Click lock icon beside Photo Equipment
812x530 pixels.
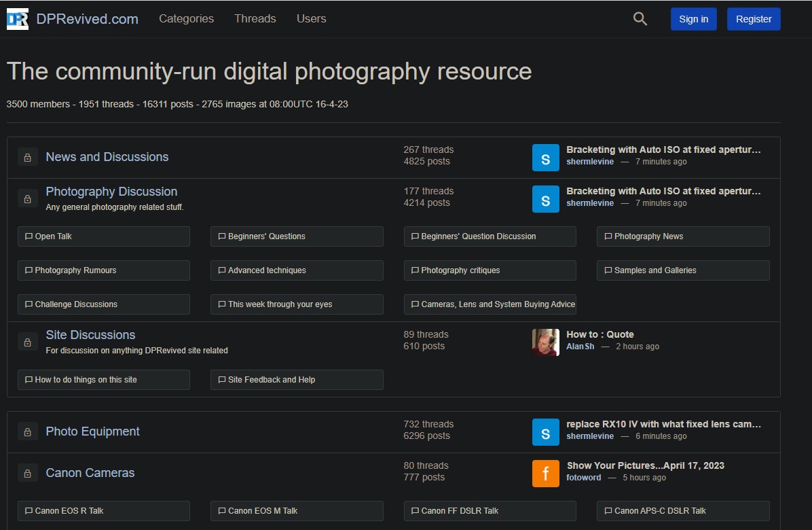tap(27, 432)
